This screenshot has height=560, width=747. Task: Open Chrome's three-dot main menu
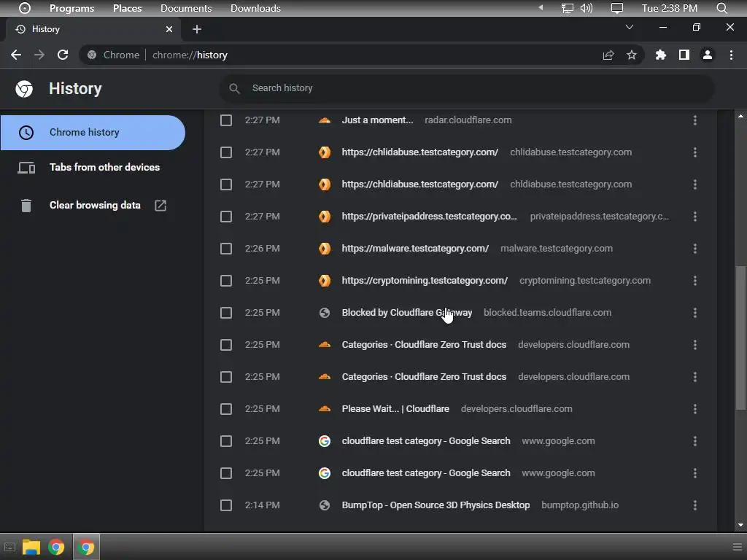pos(731,55)
